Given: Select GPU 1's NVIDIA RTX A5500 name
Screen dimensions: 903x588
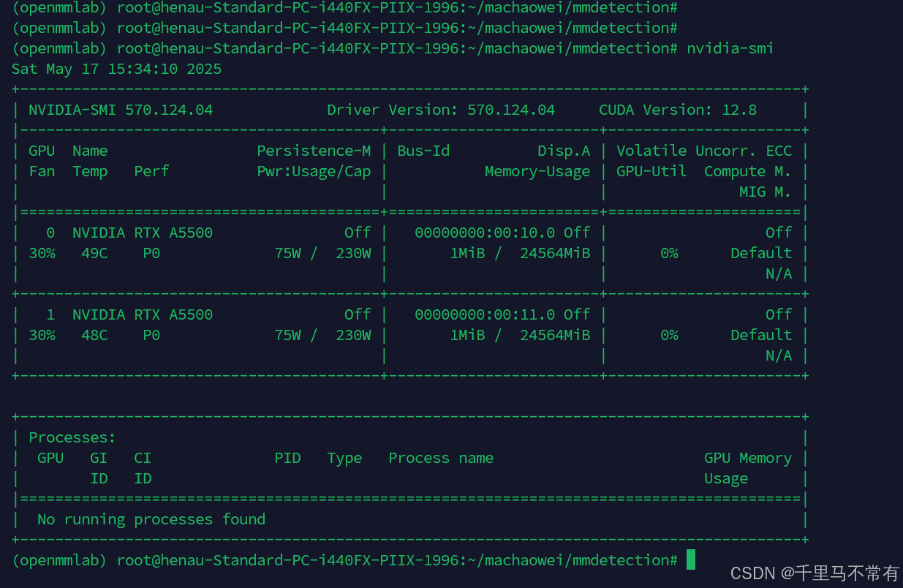Looking at the screenshot, I should pyautogui.click(x=143, y=314).
